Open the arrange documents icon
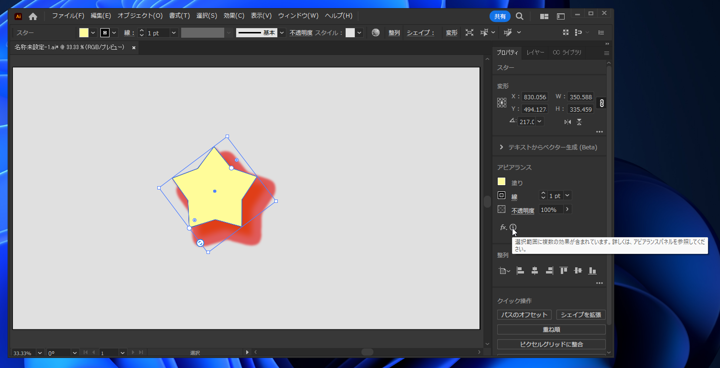Screen dimensions: 720x368 [x=544, y=17]
